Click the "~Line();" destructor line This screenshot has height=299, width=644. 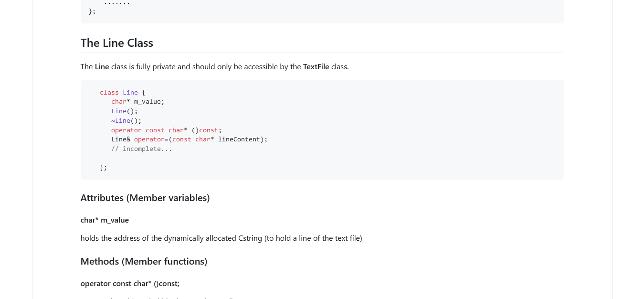[x=126, y=120]
